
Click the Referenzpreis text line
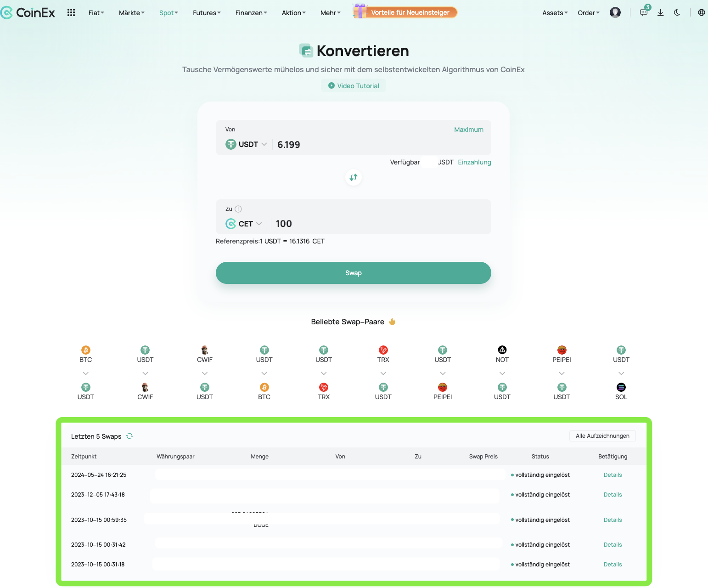pos(270,241)
